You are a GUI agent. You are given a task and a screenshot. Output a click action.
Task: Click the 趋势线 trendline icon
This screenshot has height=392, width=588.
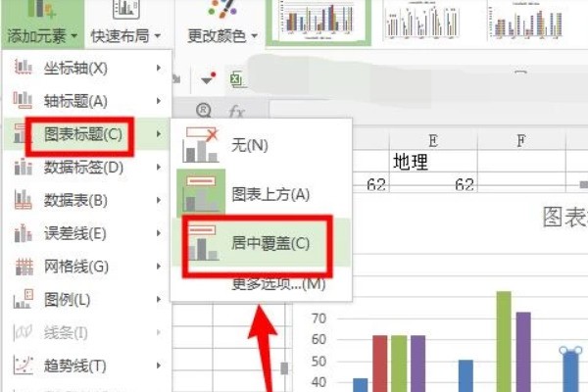[23, 365]
